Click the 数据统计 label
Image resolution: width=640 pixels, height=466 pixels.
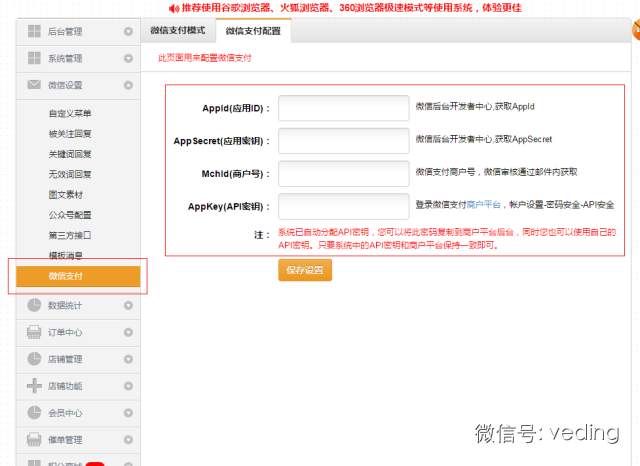[x=65, y=305]
